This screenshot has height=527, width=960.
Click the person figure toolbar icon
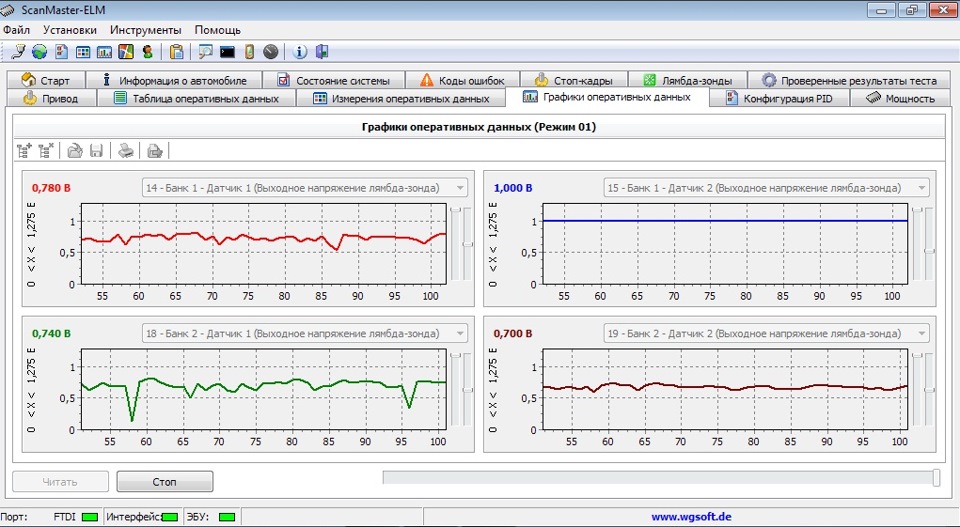[x=147, y=51]
